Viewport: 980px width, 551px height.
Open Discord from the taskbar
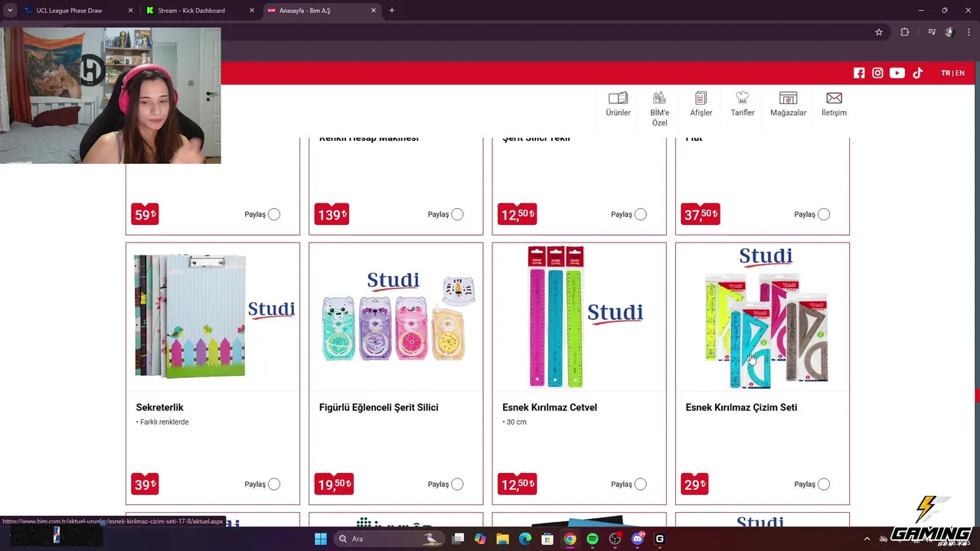point(638,539)
